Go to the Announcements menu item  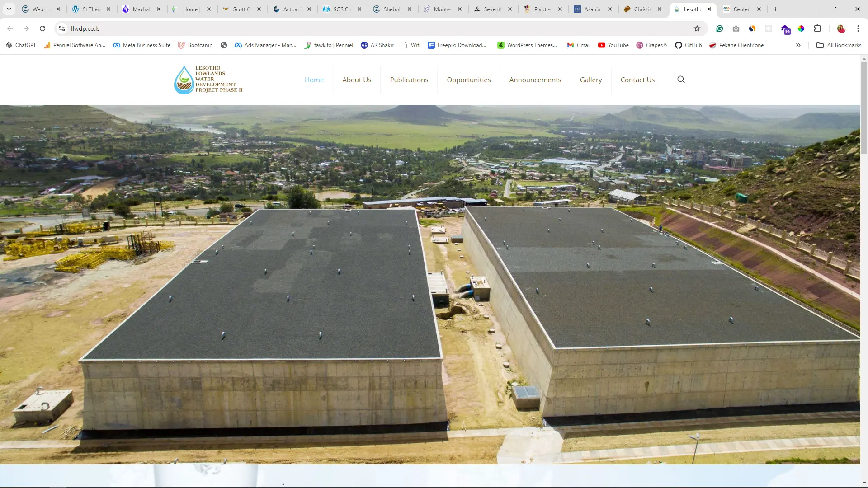pos(535,80)
